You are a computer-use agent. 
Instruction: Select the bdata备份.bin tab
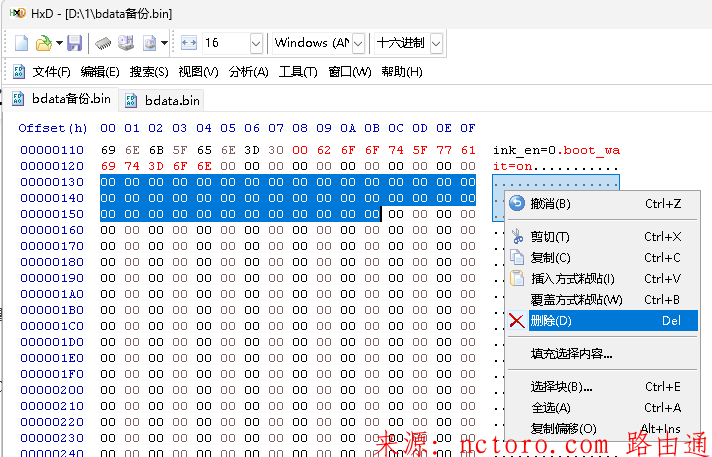[70, 99]
